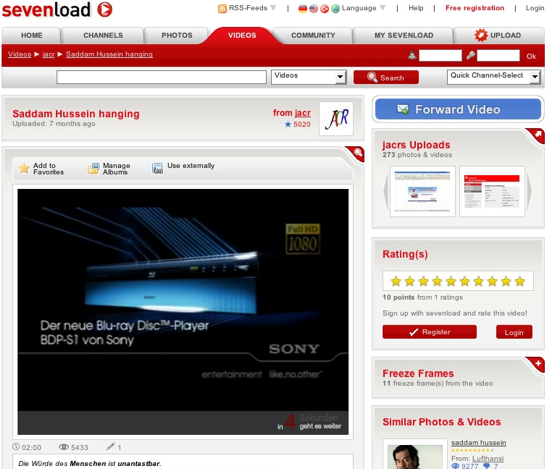
Task: Click the pencil comments icon
Action: pyautogui.click(x=110, y=446)
